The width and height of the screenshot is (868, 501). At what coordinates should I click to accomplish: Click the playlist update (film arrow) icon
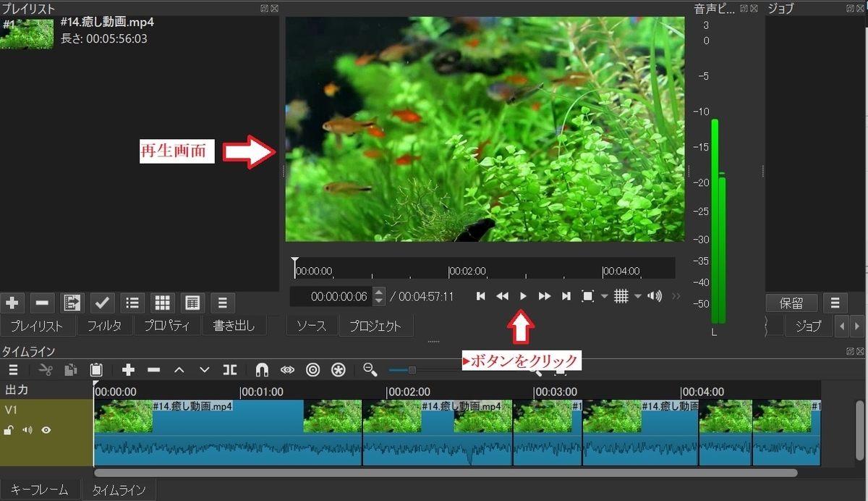pyautogui.click(x=72, y=303)
